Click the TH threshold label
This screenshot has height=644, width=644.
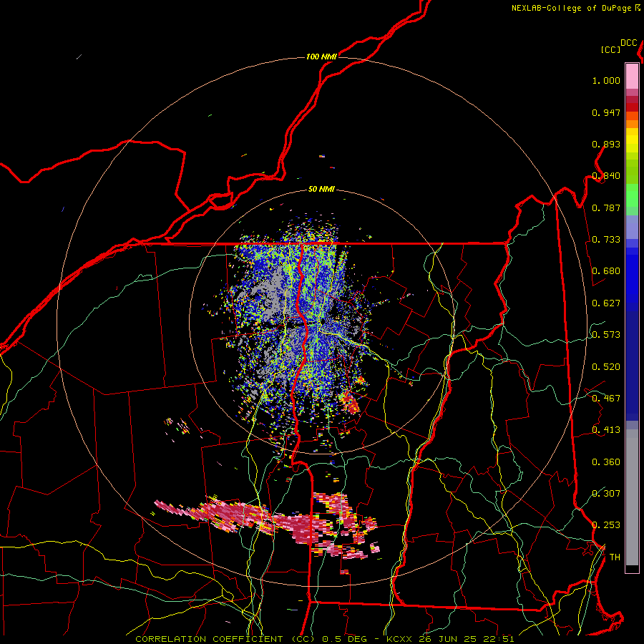point(615,557)
